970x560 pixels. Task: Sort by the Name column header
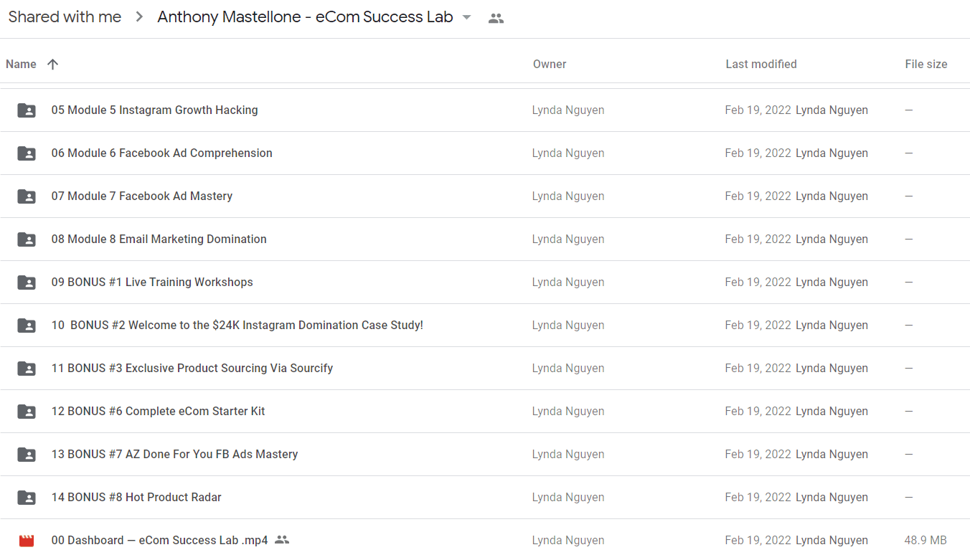click(21, 64)
